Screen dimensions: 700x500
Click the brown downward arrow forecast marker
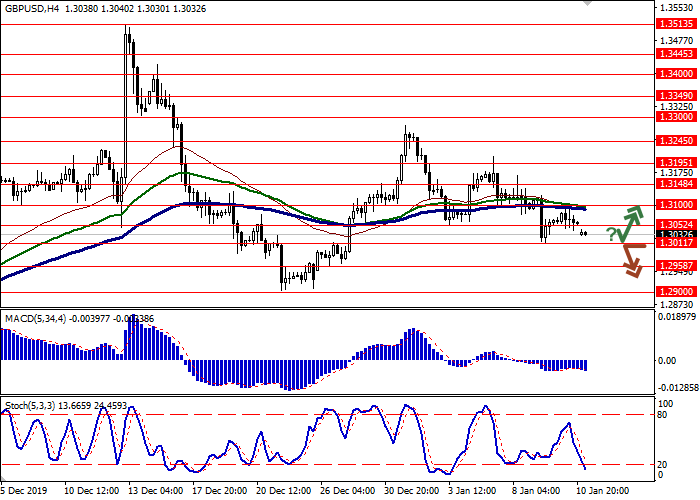632,260
